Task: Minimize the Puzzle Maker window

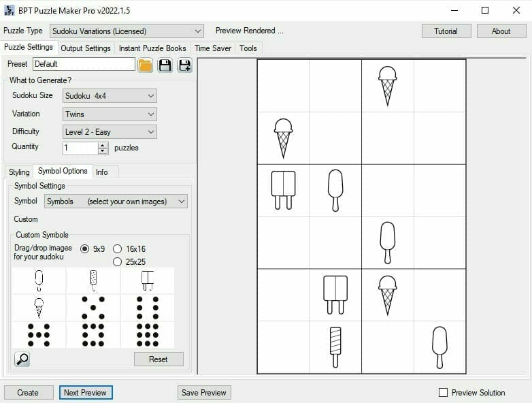Action: point(454,10)
